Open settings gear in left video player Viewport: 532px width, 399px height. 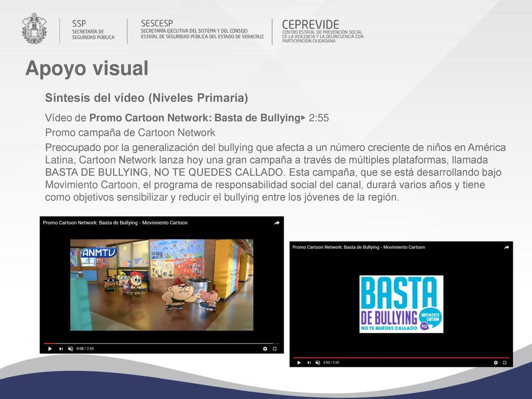coord(265,349)
